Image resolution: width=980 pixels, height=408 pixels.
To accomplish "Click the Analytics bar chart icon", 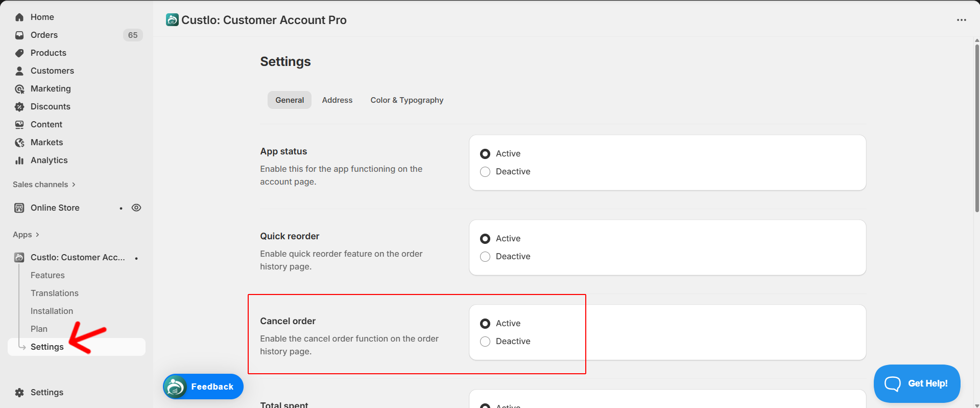I will (x=19, y=161).
